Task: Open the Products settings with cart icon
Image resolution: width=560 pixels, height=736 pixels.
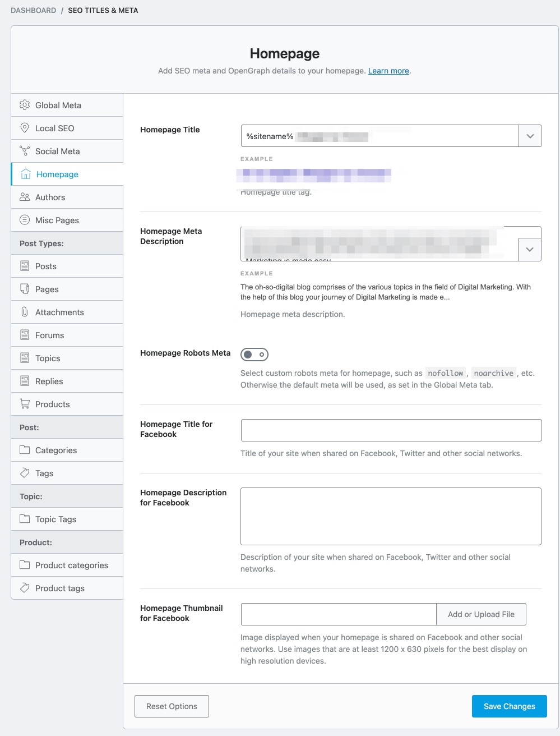Action: click(x=52, y=404)
